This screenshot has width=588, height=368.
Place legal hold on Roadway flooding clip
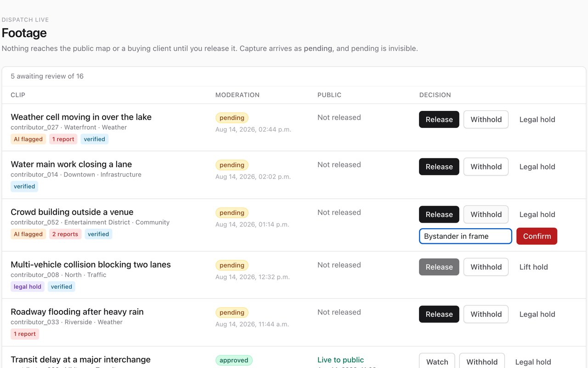point(537,314)
